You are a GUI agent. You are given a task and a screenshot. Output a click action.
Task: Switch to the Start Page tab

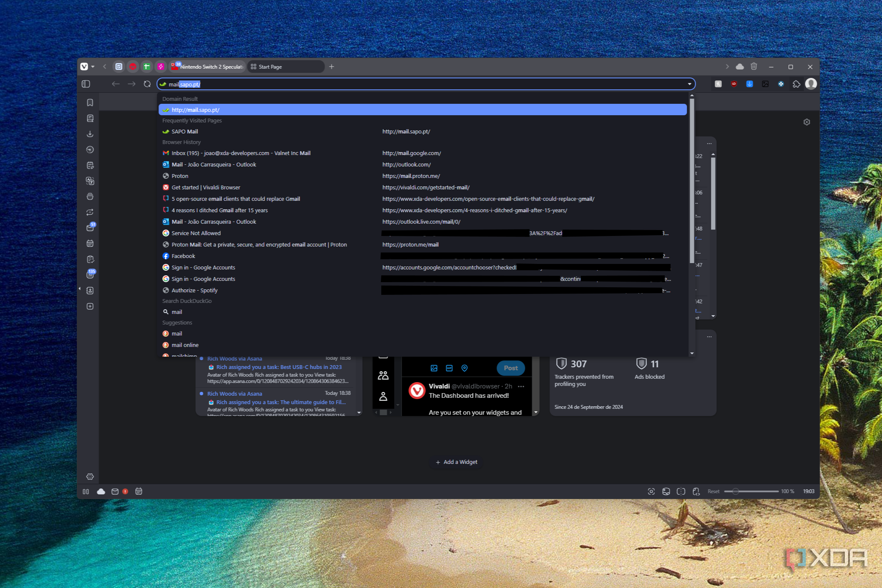[286, 67]
